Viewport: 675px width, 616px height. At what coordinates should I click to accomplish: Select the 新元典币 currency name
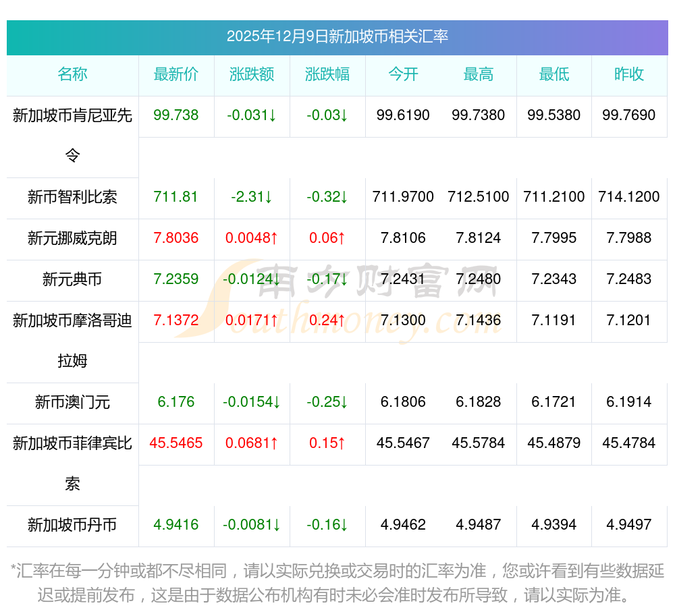click(72, 279)
